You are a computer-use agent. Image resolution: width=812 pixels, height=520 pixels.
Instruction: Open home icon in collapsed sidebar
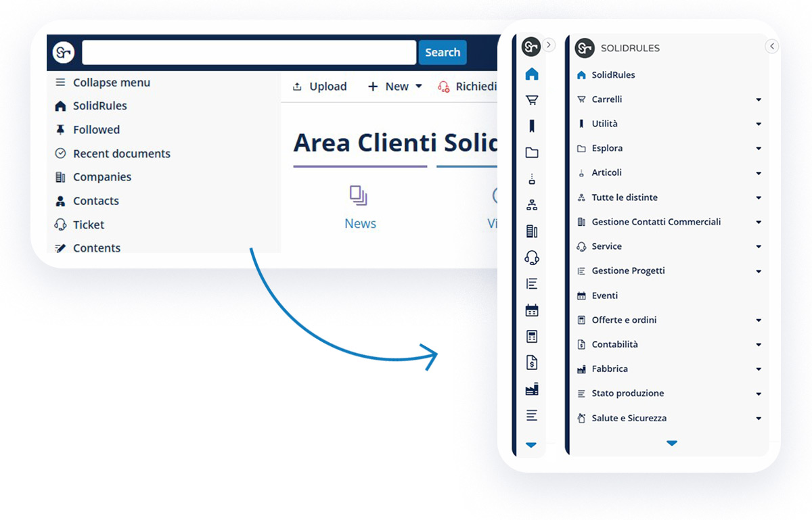[532, 74]
